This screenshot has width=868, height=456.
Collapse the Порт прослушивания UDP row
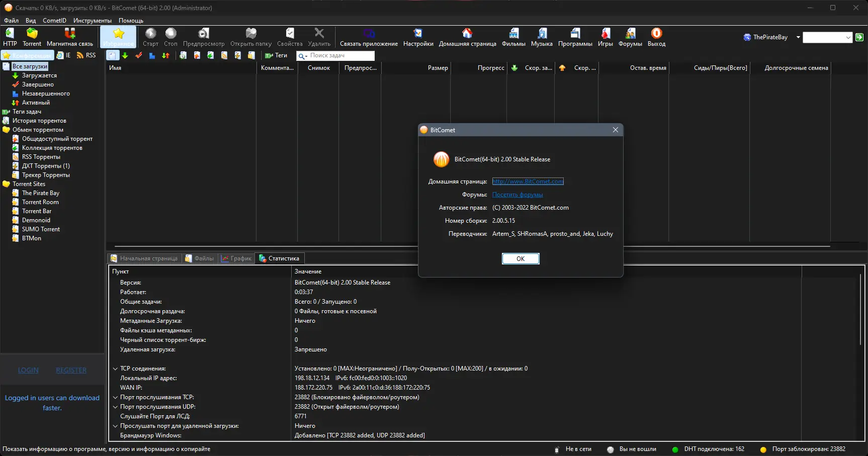pos(115,407)
